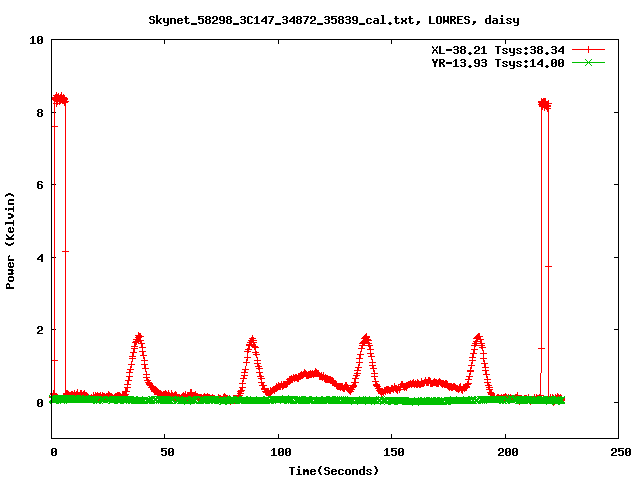Click the y-axis tick label 0
Viewport: 640px width, 480px height.
coord(40,403)
